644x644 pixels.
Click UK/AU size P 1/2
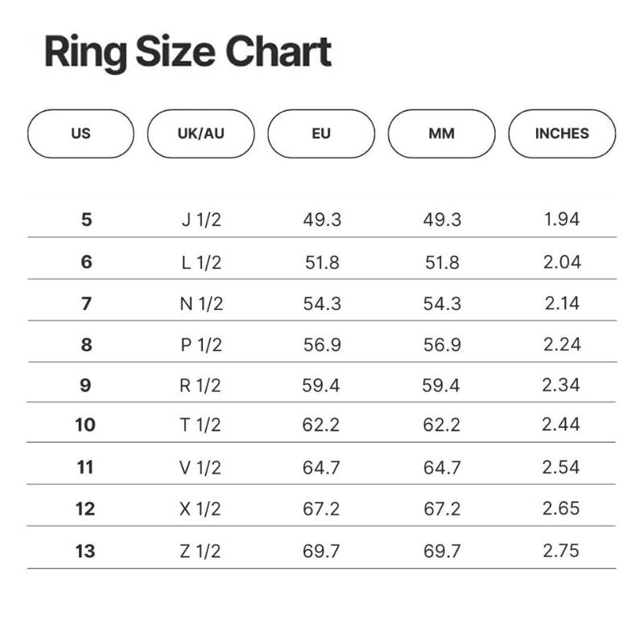[x=200, y=345]
